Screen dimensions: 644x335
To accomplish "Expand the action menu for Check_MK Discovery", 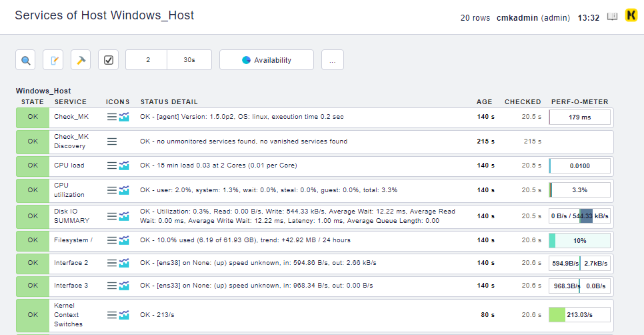I will 112,141.
